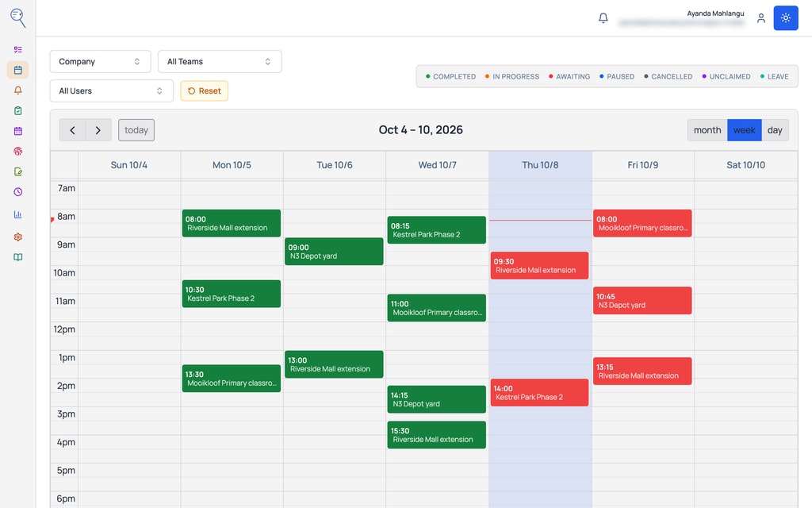Click the IN PROGRESS legend item
812x508 pixels.
click(x=511, y=76)
